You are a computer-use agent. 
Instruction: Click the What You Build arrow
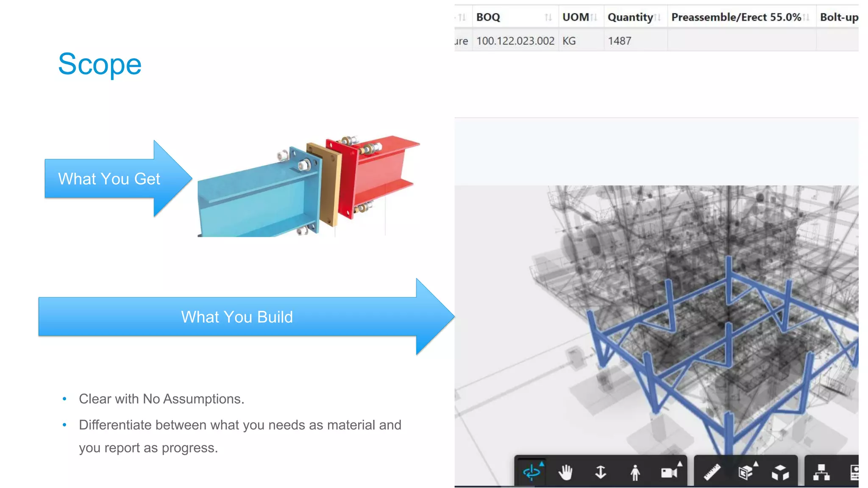pyautogui.click(x=237, y=317)
